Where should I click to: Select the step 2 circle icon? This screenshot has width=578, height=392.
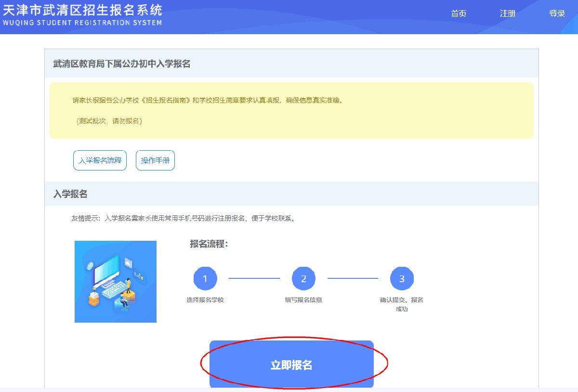pos(303,278)
